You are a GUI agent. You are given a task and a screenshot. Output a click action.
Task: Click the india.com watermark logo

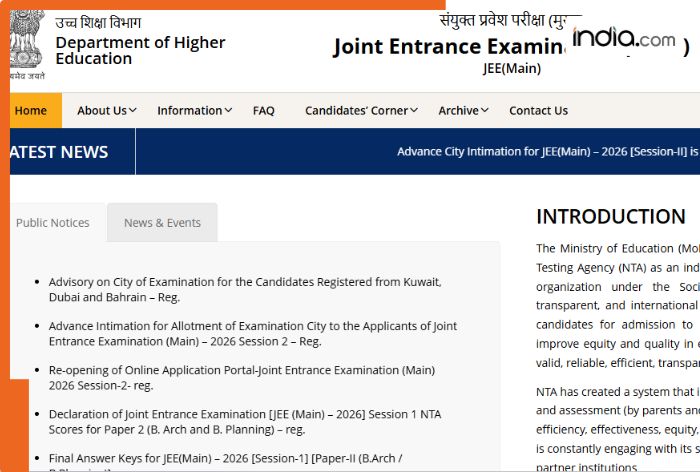625,38
